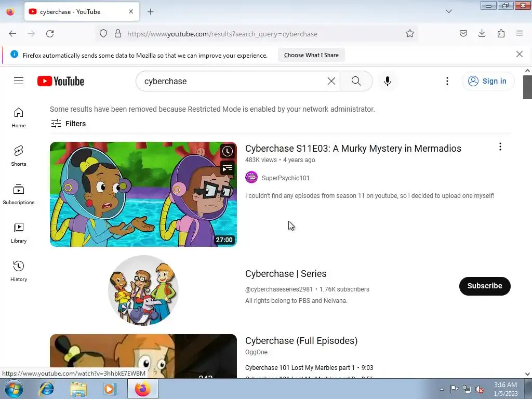
Task: Open Firefox extensions panel
Action: click(501, 33)
